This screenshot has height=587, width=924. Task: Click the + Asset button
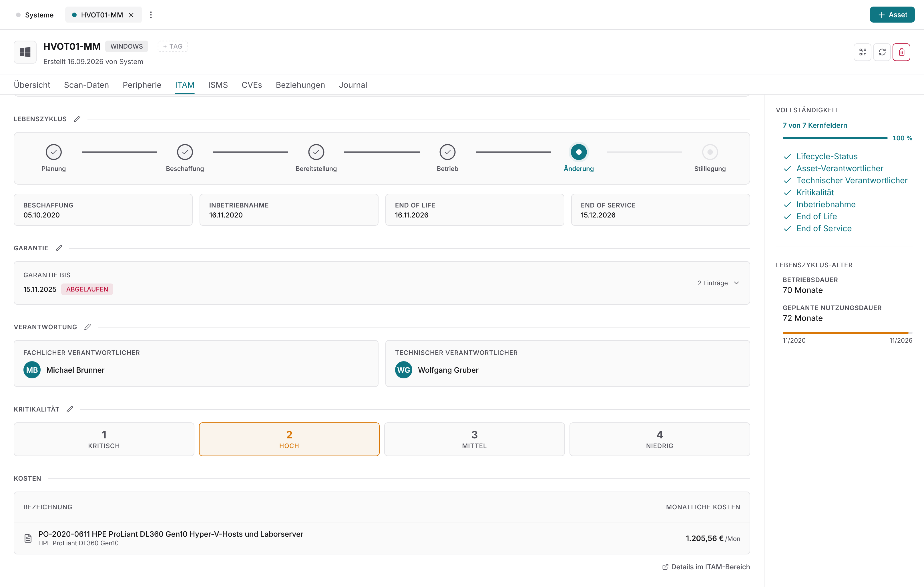pos(892,15)
